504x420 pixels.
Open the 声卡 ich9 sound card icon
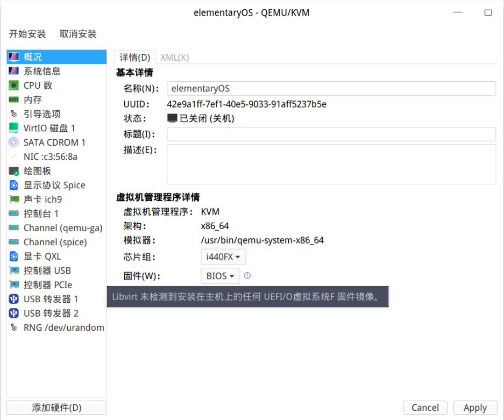click(13, 199)
